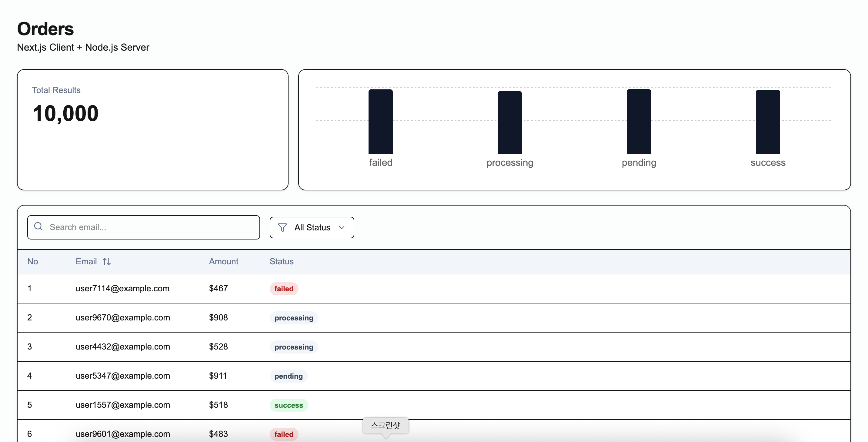Open the All Status filter

[x=312, y=228]
